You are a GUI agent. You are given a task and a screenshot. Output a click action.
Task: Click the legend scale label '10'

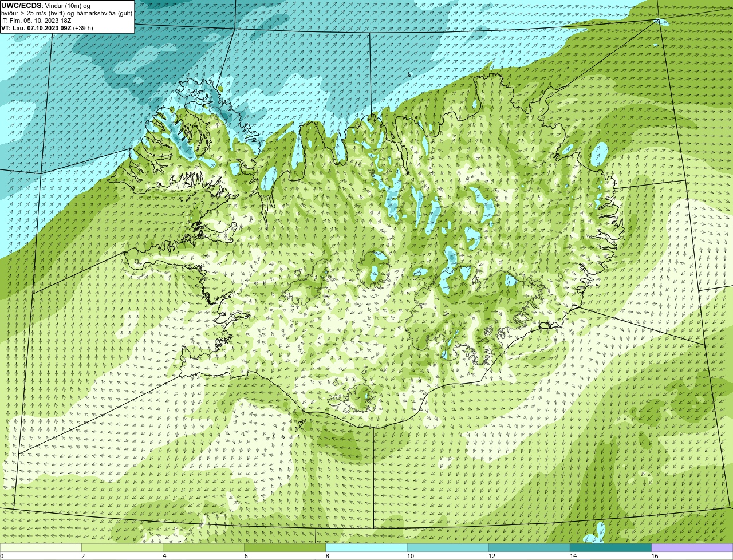click(x=410, y=556)
